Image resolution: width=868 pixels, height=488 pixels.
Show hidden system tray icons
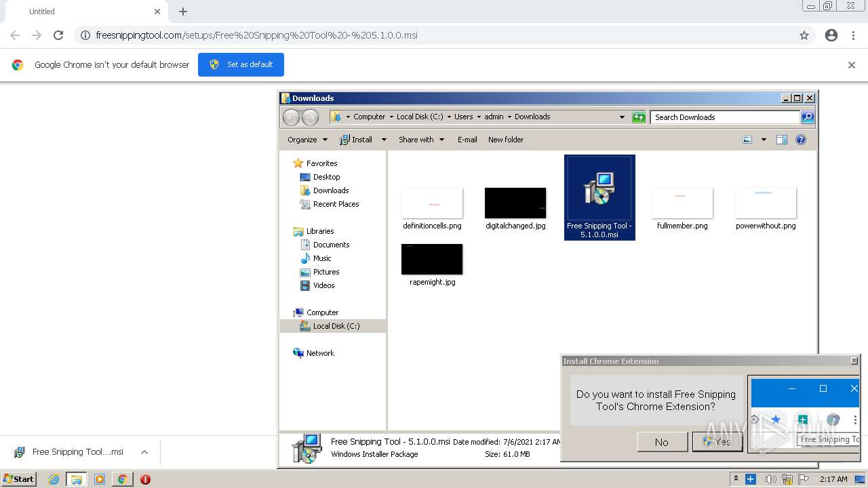click(x=736, y=479)
